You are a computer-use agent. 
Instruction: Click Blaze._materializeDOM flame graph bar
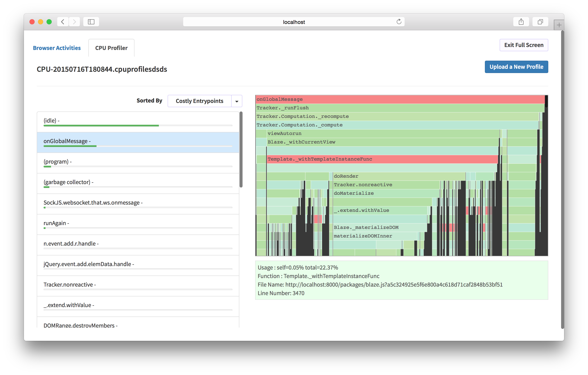point(380,227)
